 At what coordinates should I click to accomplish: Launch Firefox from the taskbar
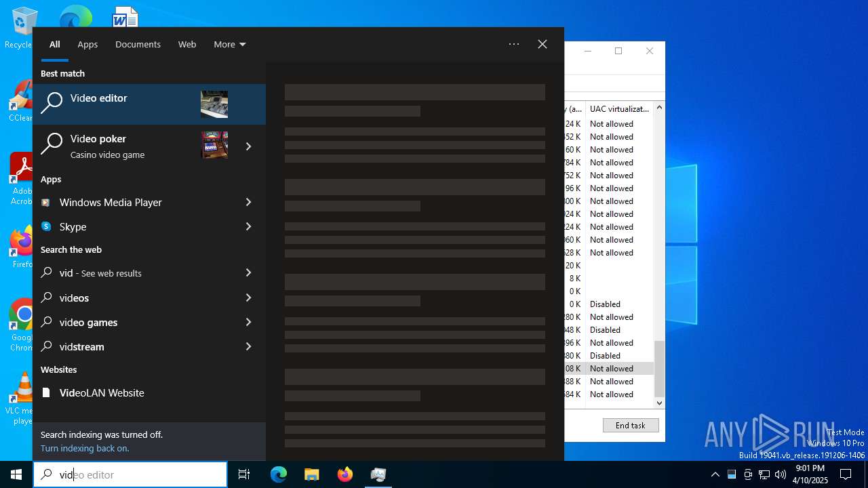coord(345,474)
